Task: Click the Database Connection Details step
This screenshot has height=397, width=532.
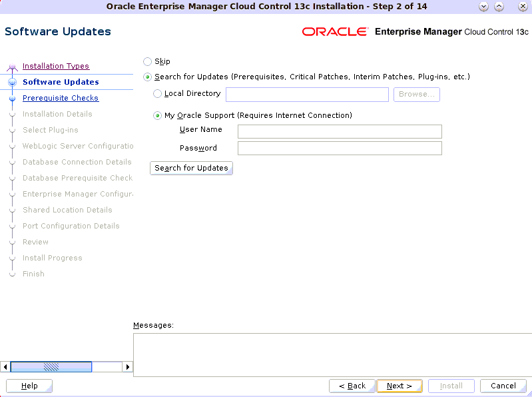Action: (77, 161)
